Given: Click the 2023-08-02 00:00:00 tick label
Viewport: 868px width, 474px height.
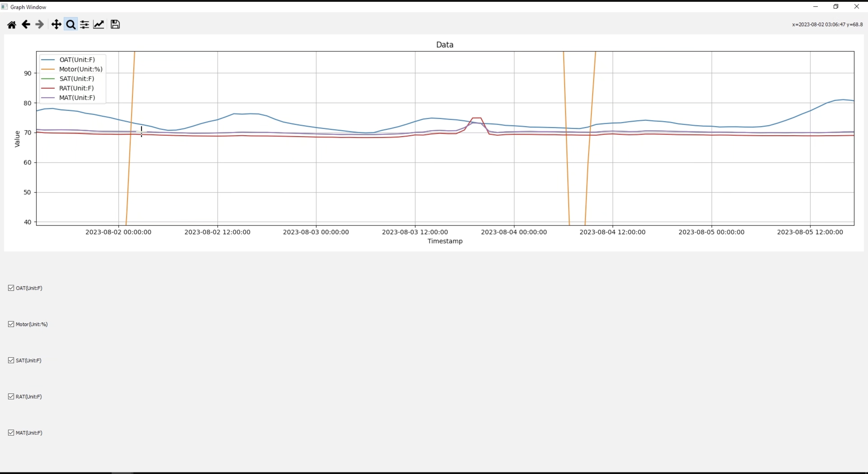Looking at the screenshot, I should [x=118, y=232].
